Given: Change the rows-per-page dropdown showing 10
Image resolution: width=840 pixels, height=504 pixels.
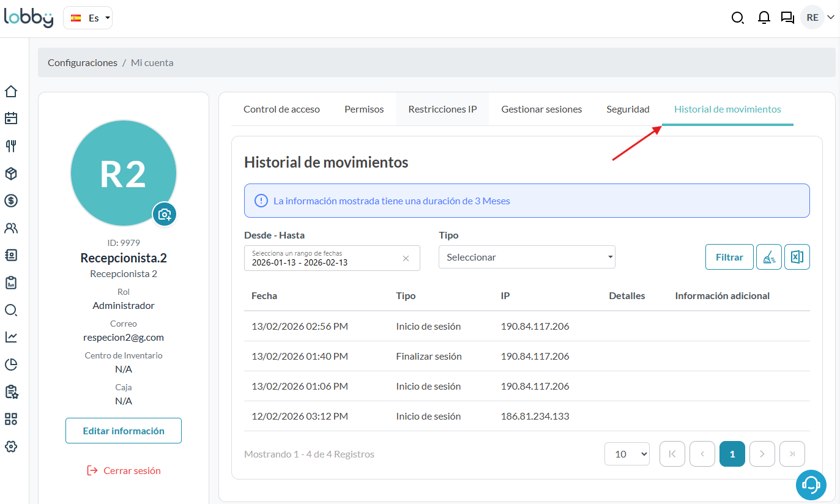Looking at the screenshot, I should point(626,454).
